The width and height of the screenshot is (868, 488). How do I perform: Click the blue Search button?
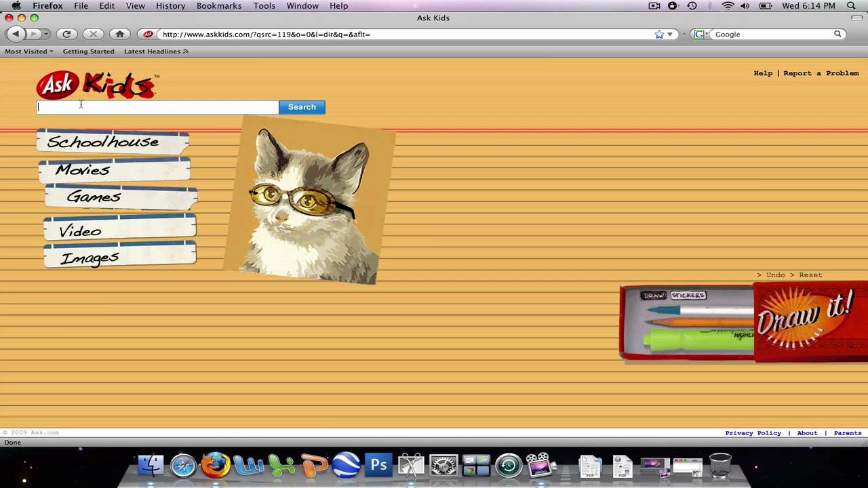pyautogui.click(x=302, y=107)
